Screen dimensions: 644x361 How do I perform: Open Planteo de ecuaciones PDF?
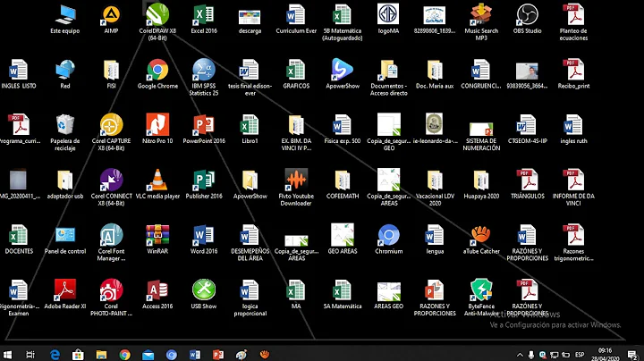pyautogui.click(x=573, y=21)
